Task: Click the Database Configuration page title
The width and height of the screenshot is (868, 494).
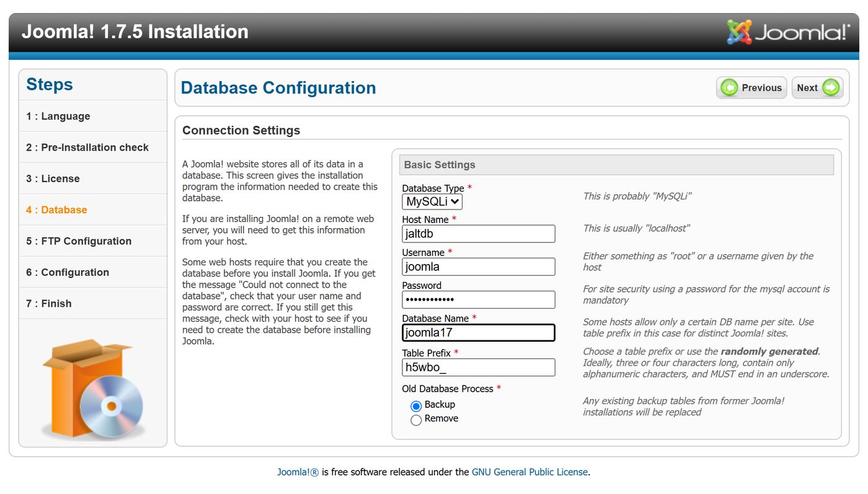Action: click(x=278, y=88)
